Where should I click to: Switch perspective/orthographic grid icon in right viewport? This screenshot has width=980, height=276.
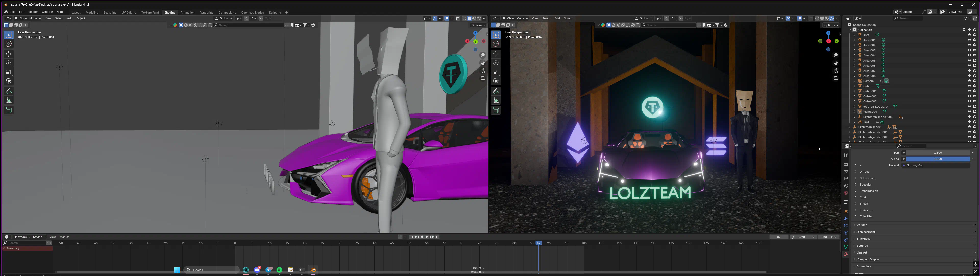(836, 78)
